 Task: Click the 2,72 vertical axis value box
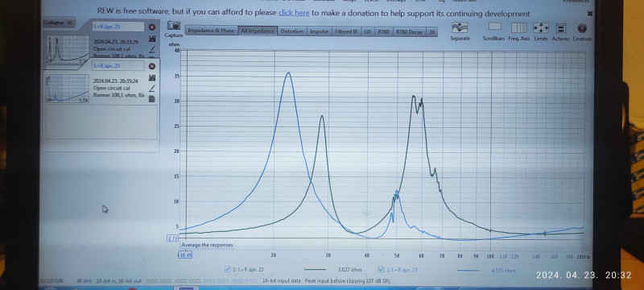pyautogui.click(x=172, y=238)
